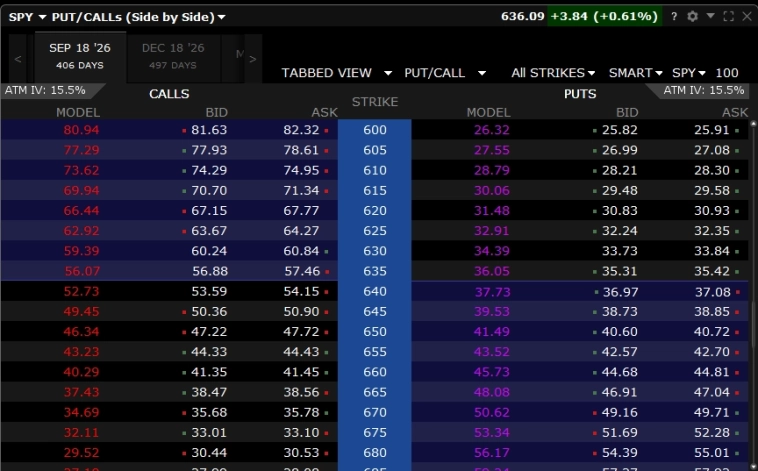This screenshot has height=471, width=758.
Task: Open the settings gear icon
Action: (x=692, y=17)
